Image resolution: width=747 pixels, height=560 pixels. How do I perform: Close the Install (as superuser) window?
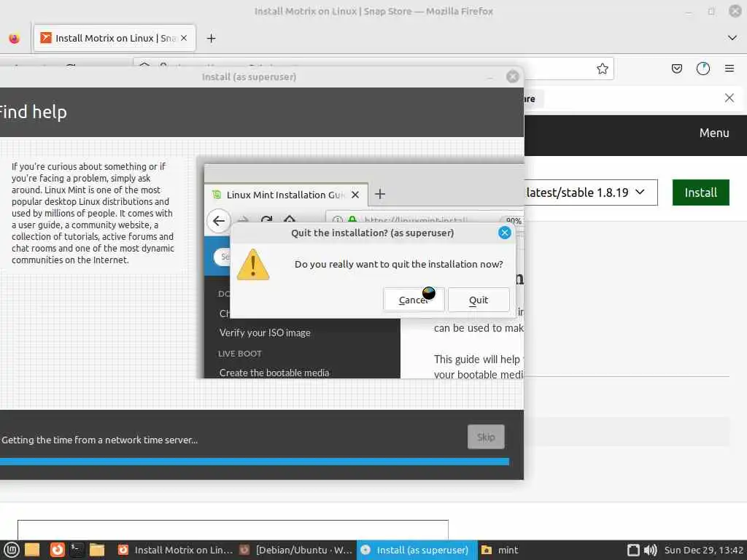(513, 77)
